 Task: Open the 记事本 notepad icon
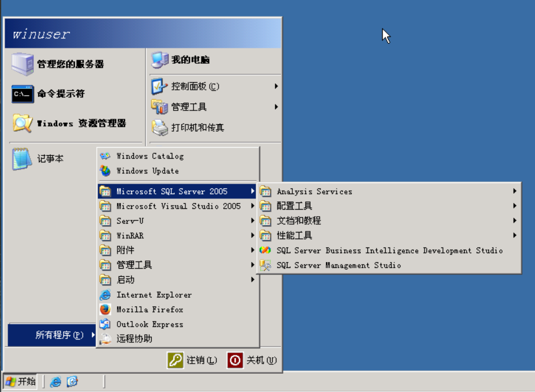tap(22, 159)
